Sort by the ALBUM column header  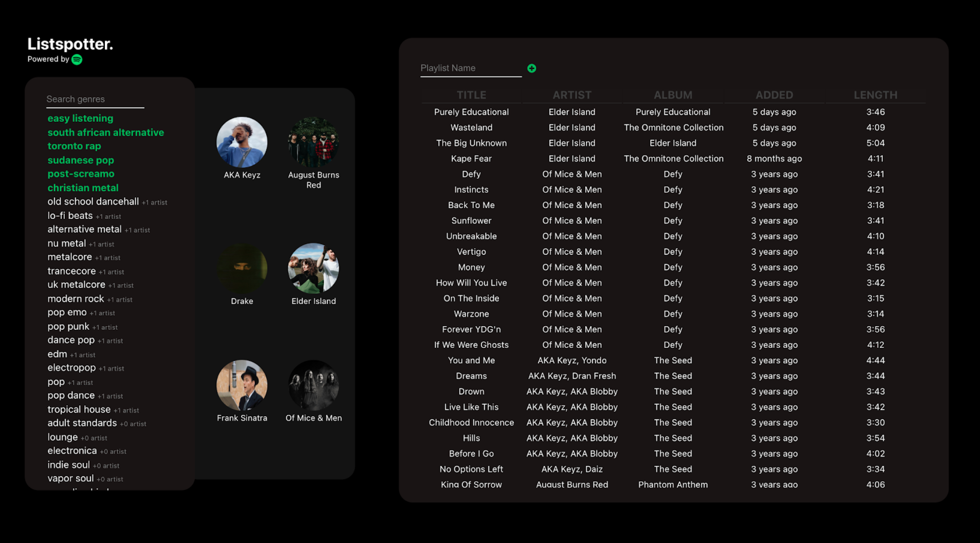tap(673, 95)
